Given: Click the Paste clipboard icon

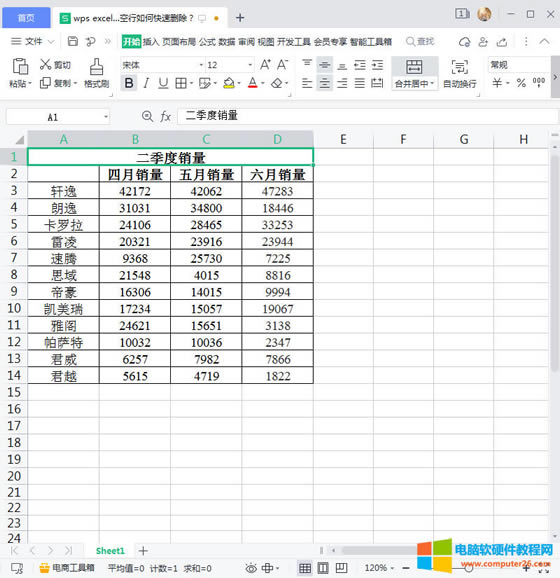Looking at the screenshot, I should pos(20,67).
